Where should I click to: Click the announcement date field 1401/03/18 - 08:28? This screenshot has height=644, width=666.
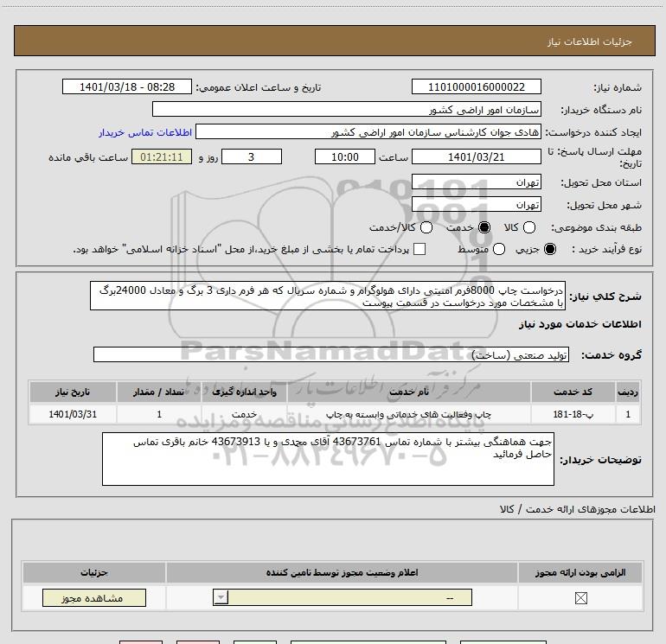pos(127,86)
